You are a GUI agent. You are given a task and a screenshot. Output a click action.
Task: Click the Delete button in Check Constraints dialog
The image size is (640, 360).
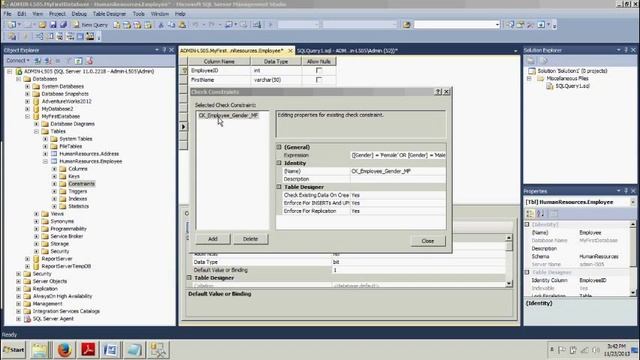point(250,239)
